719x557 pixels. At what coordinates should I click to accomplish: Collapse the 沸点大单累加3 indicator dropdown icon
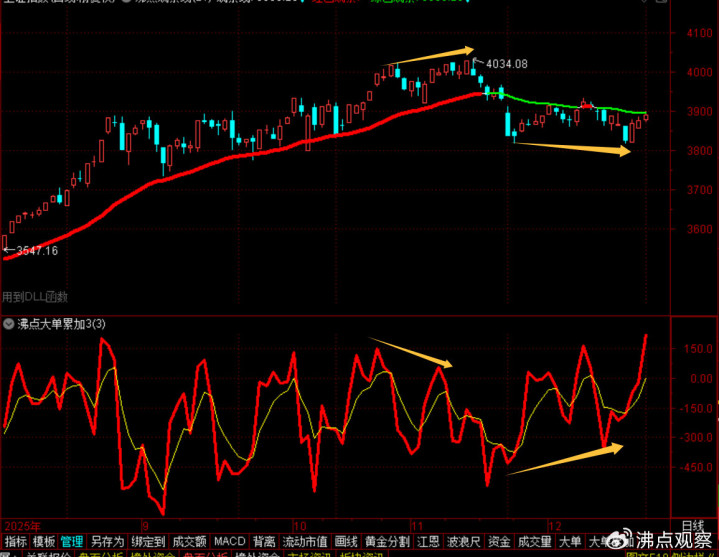tap(9, 325)
